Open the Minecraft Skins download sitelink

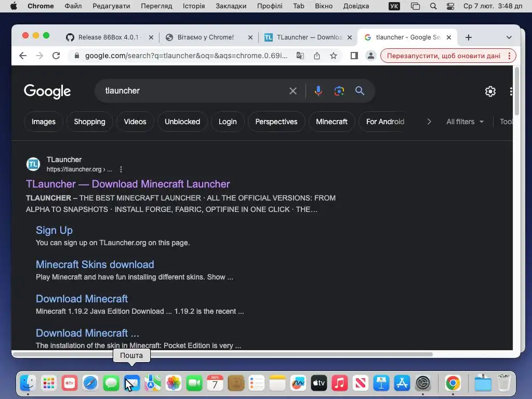[x=95, y=264]
